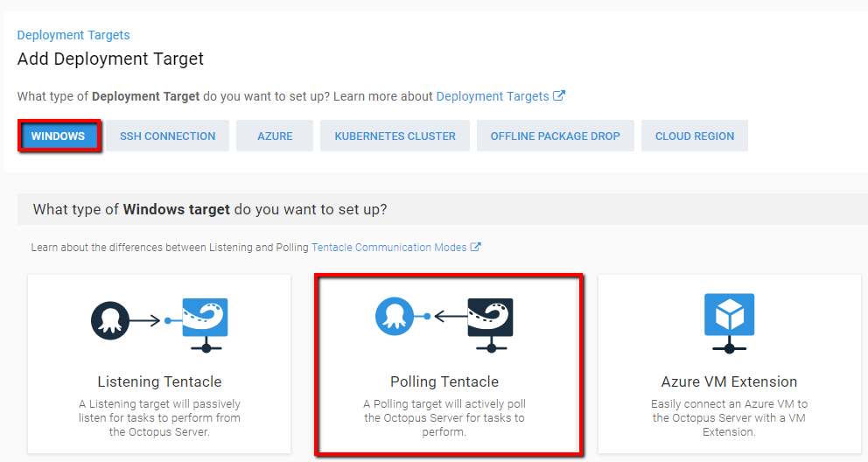Click external-link icon beside Deployment Targets
Viewport: 868px width, 462px height.
tap(559, 95)
